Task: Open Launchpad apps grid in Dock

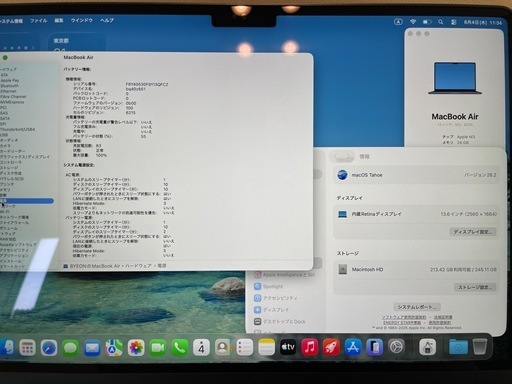Action: tap(27, 348)
